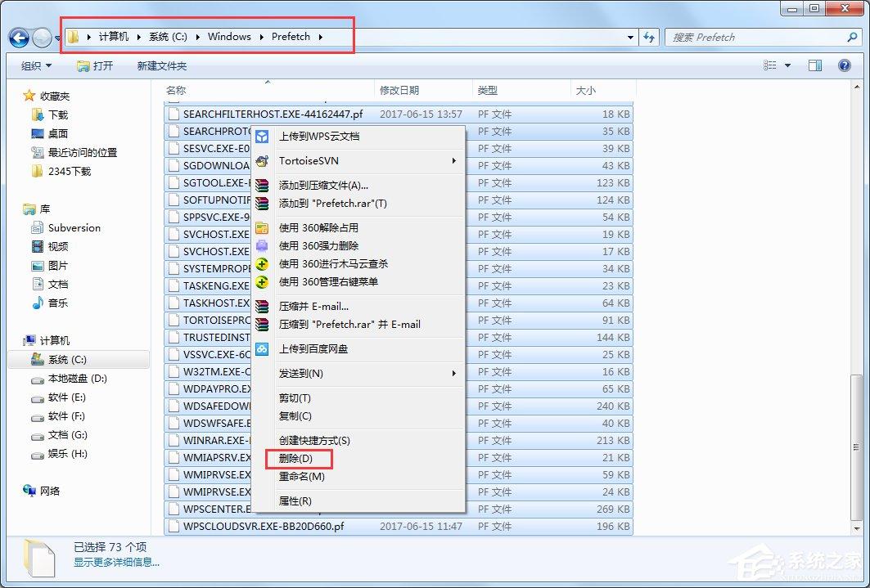Viewport: 870px width, 588px height.
Task: Choose 复制(C) in context menu
Action: point(359,416)
